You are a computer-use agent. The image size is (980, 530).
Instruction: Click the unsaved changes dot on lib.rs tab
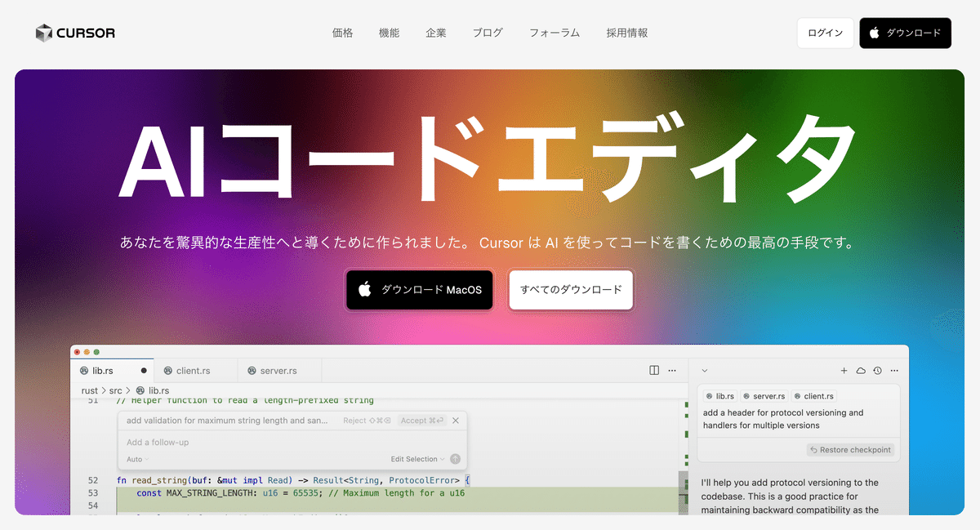tap(142, 370)
